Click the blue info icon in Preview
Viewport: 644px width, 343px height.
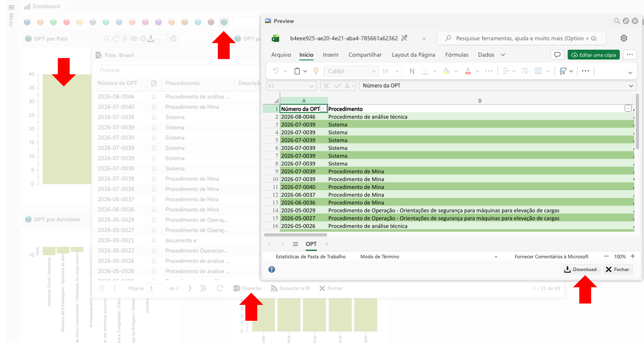[x=272, y=269]
